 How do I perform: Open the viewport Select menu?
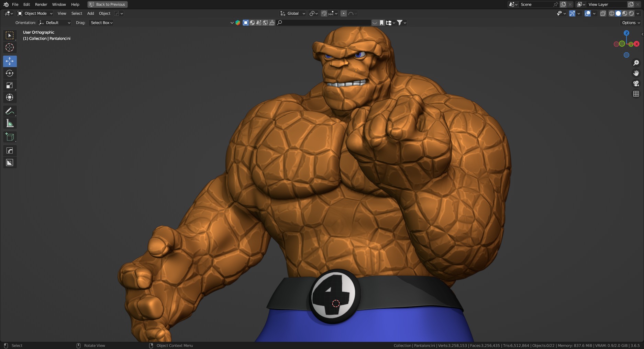77,13
